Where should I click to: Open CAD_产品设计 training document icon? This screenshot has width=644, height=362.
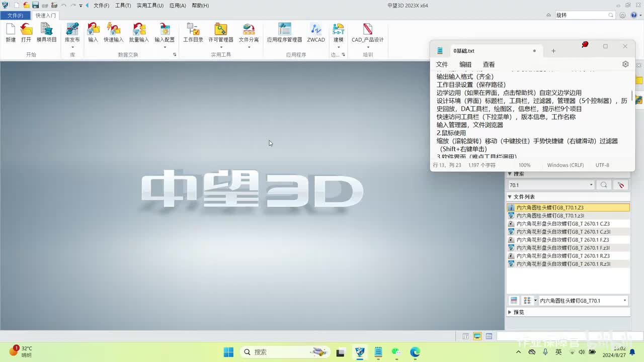point(368,29)
